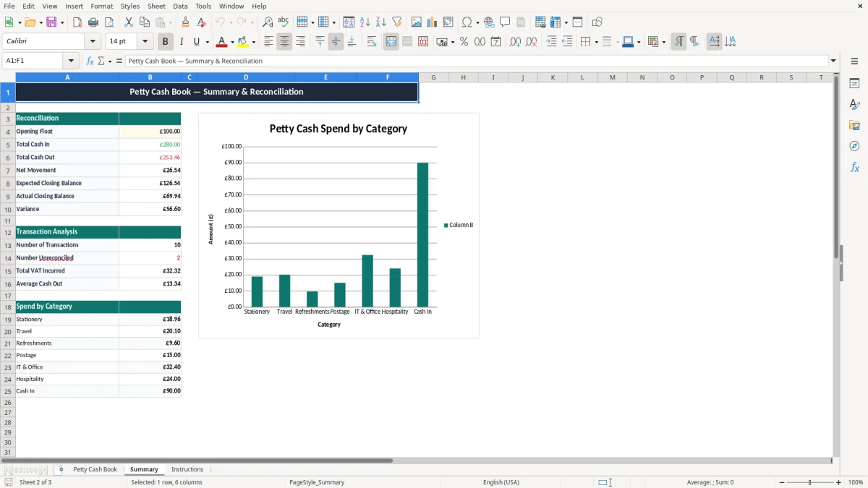Open Background Color dropdown arrow
Viewport: 868px width, 488px height.
(x=253, y=42)
